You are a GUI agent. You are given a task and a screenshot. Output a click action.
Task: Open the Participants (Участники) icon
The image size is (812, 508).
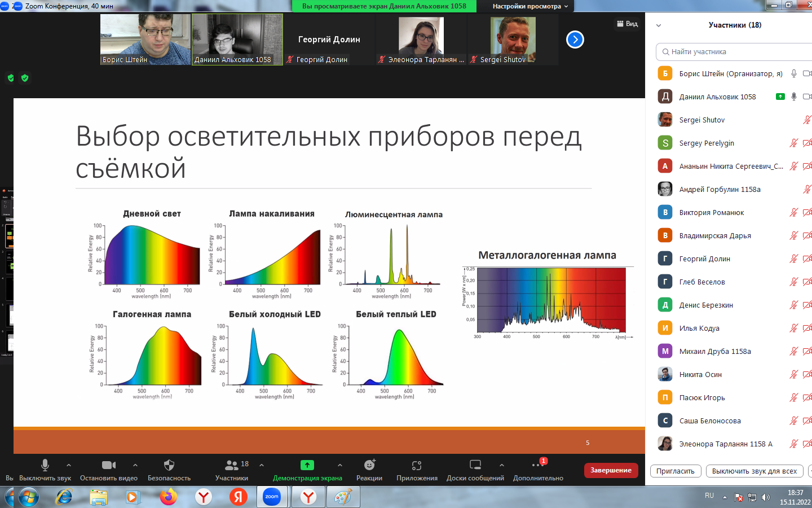click(232, 465)
